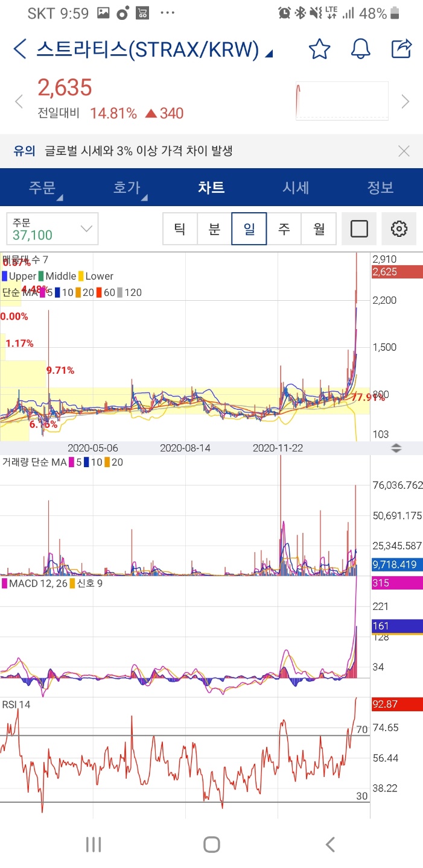
Task: Adjust chart pane height with the resize handle
Action: [396, 448]
